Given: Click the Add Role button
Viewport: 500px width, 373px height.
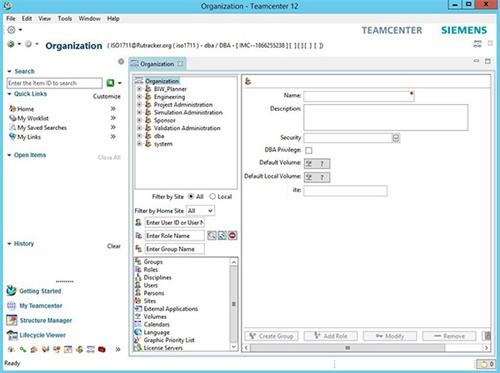Looking at the screenshot, I should 331,336.
